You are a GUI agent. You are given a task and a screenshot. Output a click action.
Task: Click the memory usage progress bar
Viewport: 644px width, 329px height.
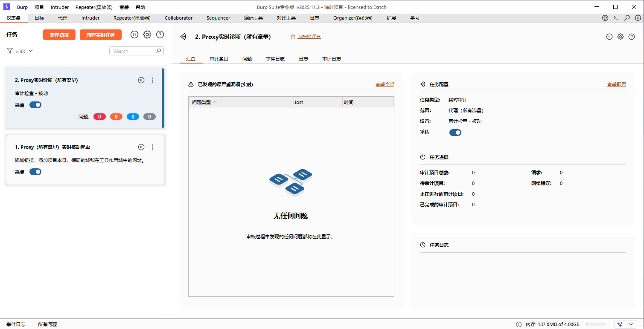pos(596,324)
